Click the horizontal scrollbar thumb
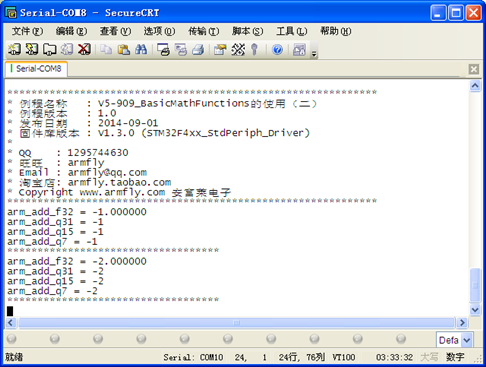486x367 pixels. (237, 322)
